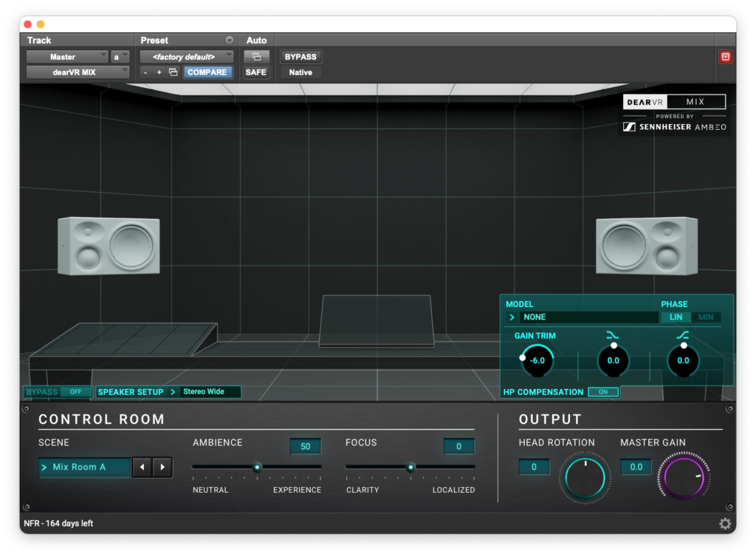The image size is (756, 557).
Task: Select next scene with right arrow
Action: (x=162, y=467)
